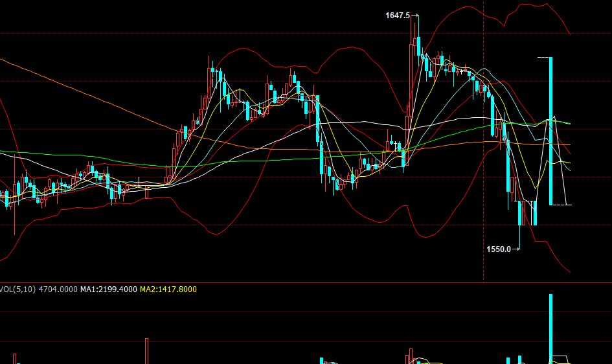Viewport: 612px width, 364px height.
Task: Click the yellow MA2:1417.8000 volume readout
Action: click(x=168, y=289)
